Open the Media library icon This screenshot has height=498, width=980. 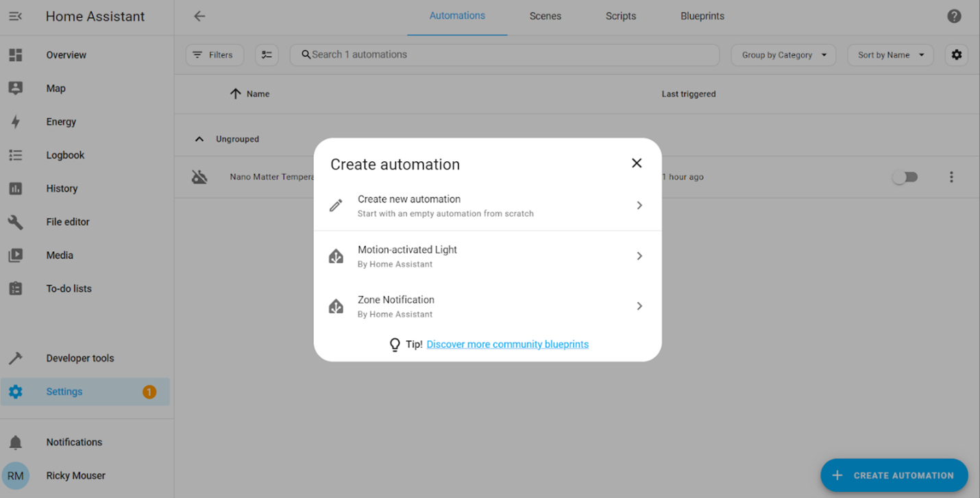click(15, 255)
